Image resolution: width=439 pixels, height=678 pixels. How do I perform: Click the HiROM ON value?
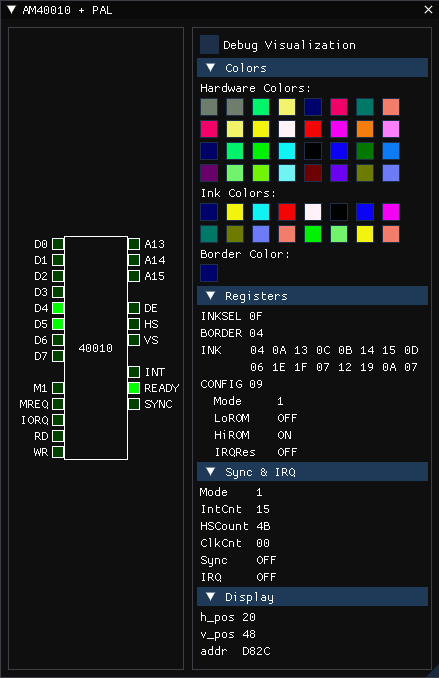pyautogui.click(x=285, y=435)
